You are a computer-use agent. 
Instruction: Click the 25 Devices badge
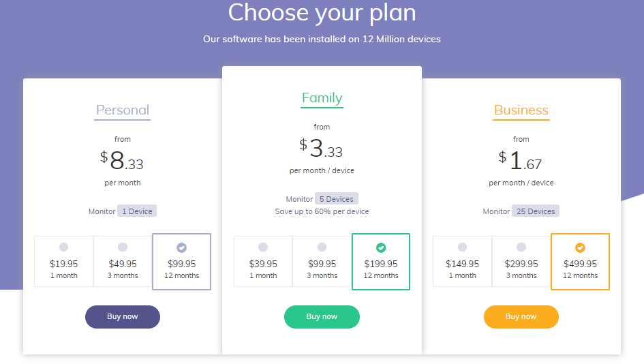pos(536,211)
